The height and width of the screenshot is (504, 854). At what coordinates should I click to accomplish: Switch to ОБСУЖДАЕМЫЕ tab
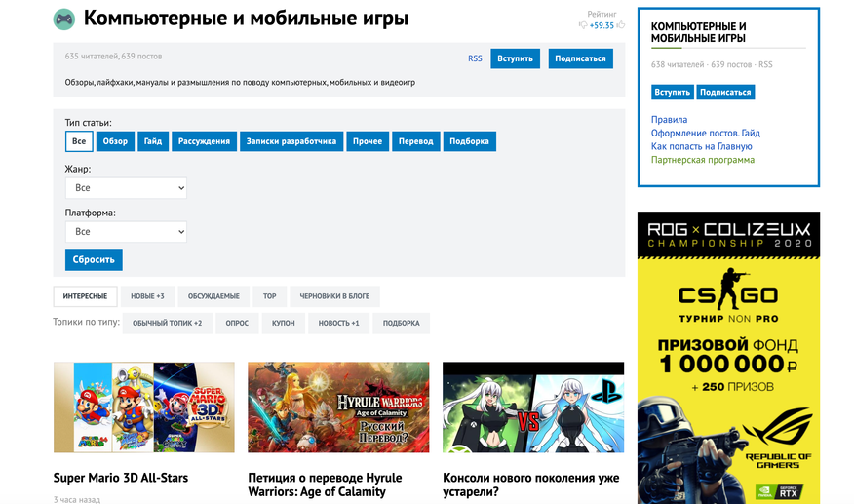pos(213,296)
